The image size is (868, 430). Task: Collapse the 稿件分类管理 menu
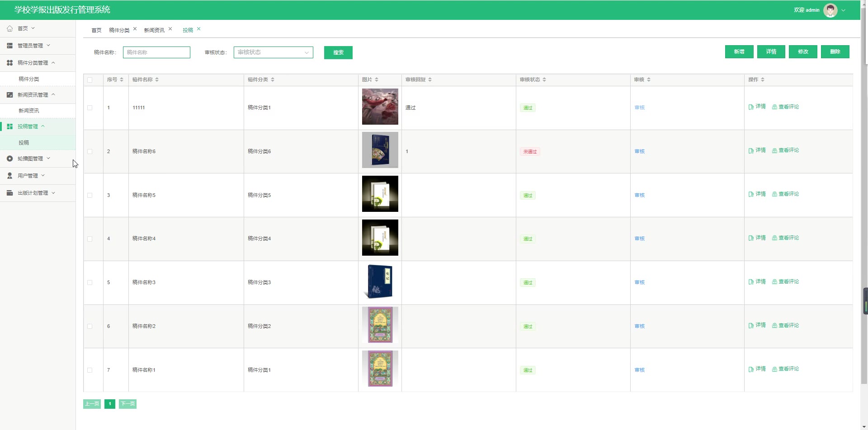pyautogui.click(x=53, y=63)
